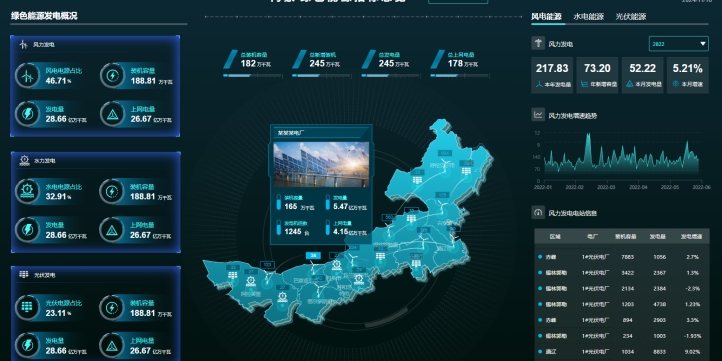Click the 5.21% 本月增速 stat card
This screenshot has width=722, height=361.
pos(687,75)
